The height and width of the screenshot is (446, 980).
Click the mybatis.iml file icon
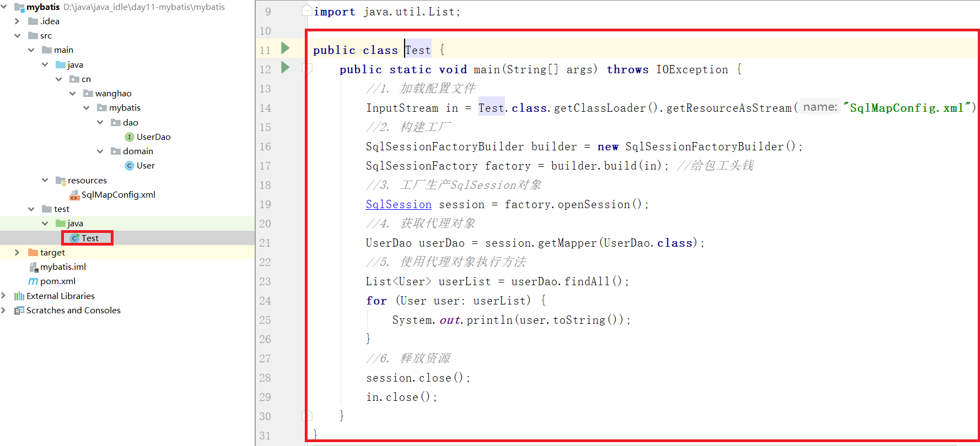(33, 267)
